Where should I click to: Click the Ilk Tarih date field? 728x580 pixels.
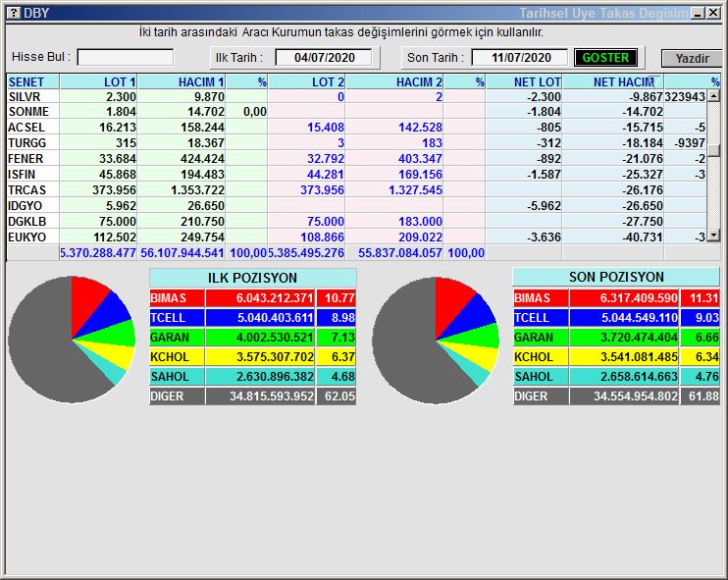tap(324, 58)
